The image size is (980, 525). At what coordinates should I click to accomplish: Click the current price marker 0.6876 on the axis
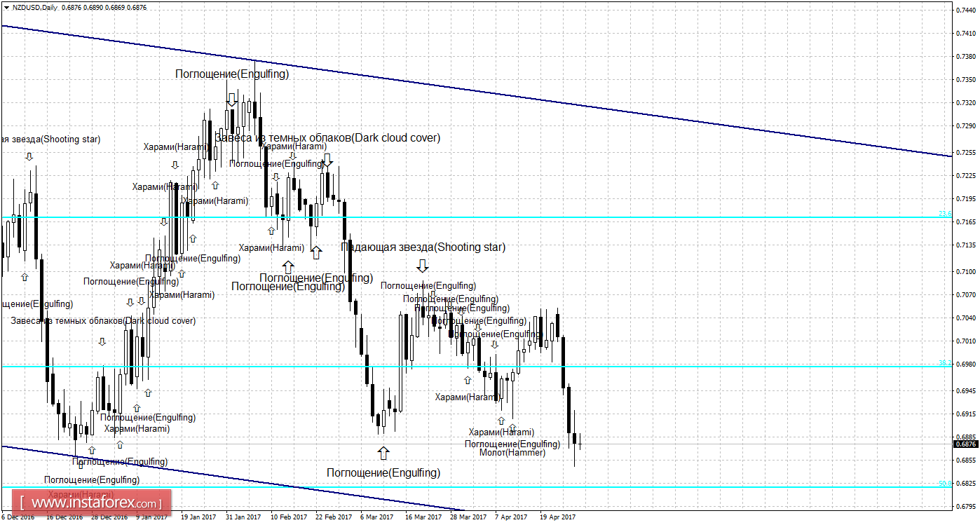[x=966, y=444]
